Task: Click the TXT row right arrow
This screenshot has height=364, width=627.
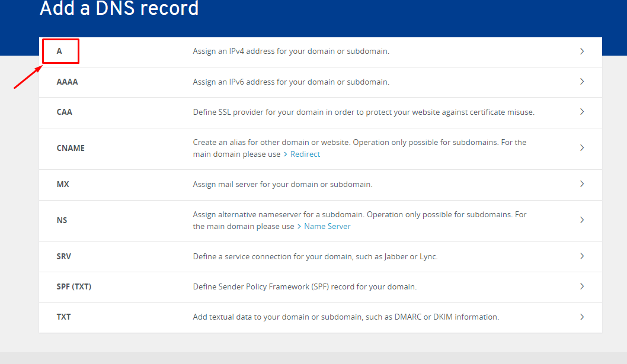Action: pyautogui.click(x=582, y=317)
